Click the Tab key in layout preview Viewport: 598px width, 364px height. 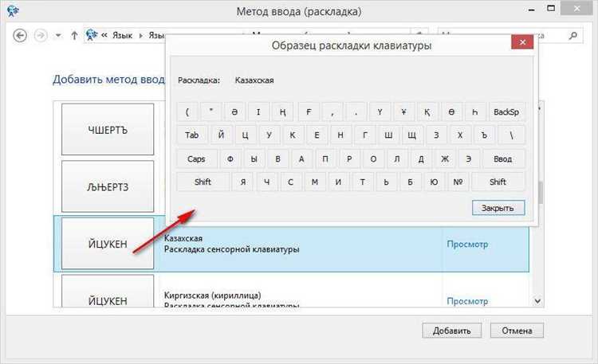tap(192, 135)
